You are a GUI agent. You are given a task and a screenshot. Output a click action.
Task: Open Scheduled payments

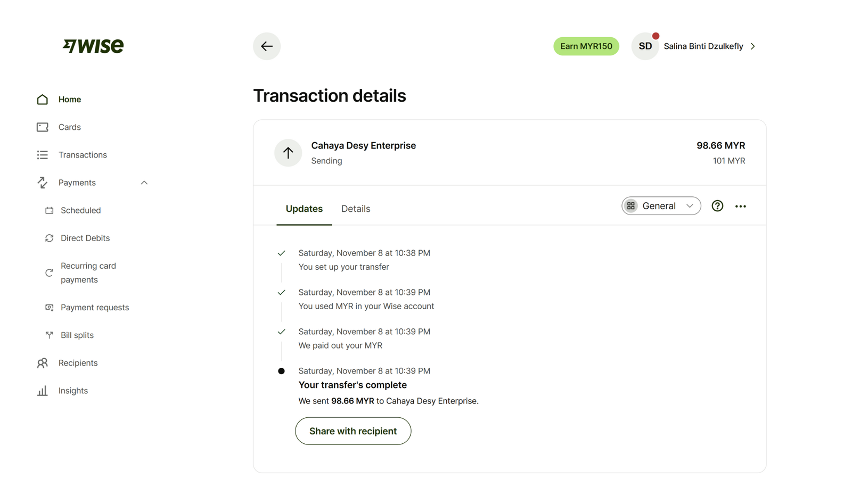[80, 210]
